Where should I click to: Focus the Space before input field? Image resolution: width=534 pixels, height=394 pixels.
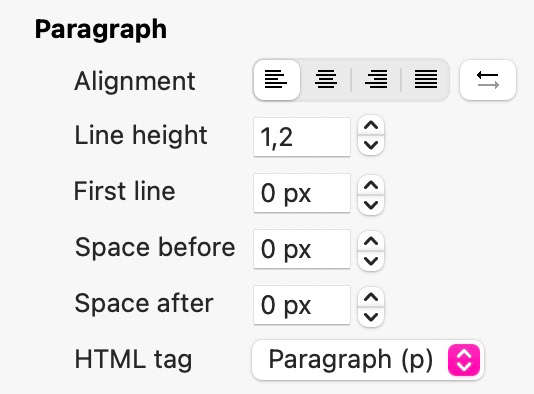(x=302, y=249)
